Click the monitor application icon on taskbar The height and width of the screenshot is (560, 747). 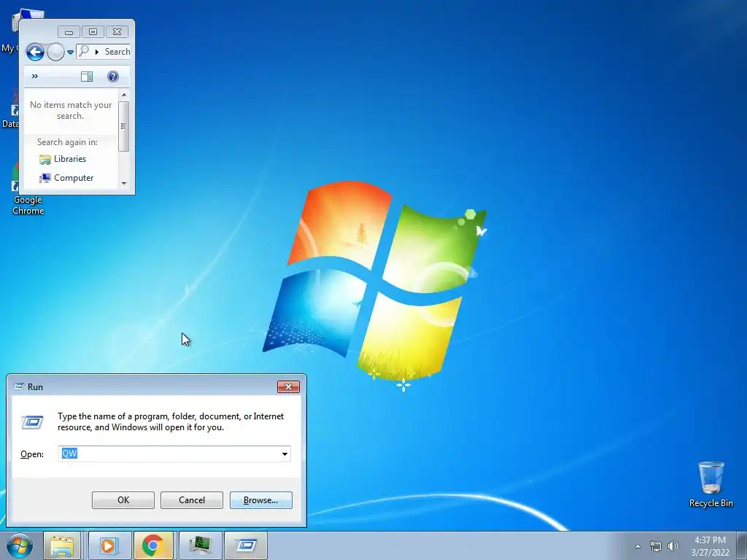[x=200, y=545]
